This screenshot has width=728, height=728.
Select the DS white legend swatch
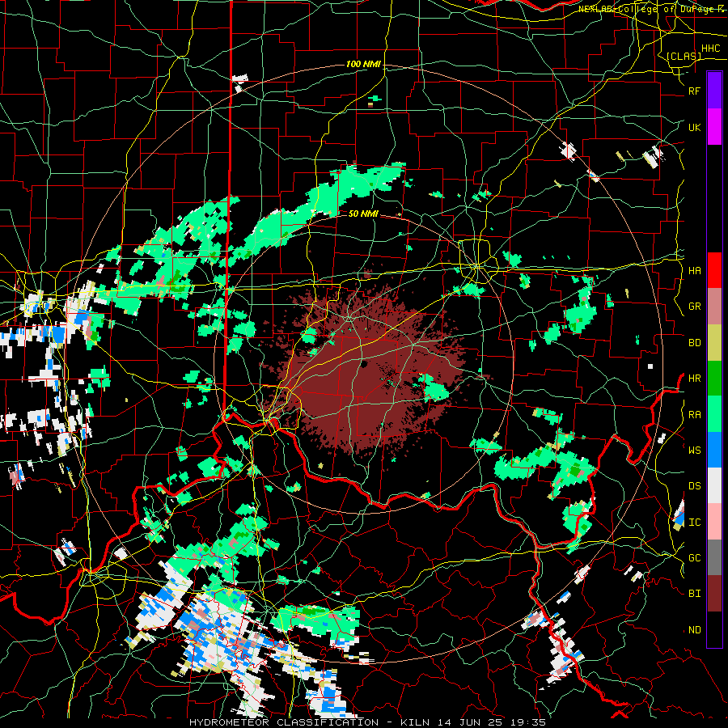coord(714,485)
